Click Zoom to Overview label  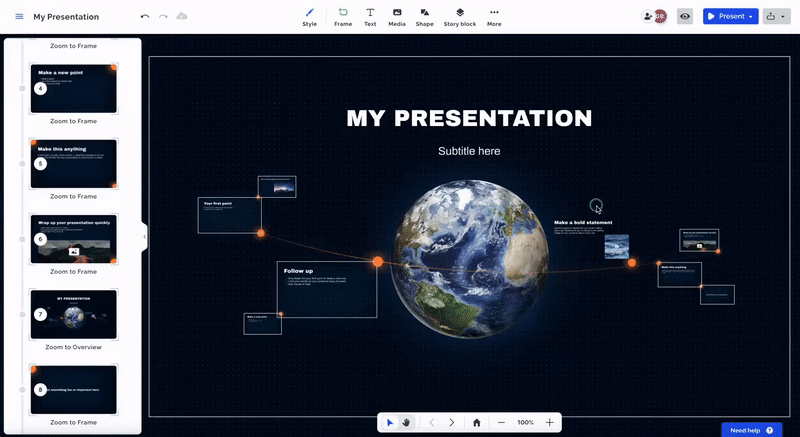coord(73,347)
